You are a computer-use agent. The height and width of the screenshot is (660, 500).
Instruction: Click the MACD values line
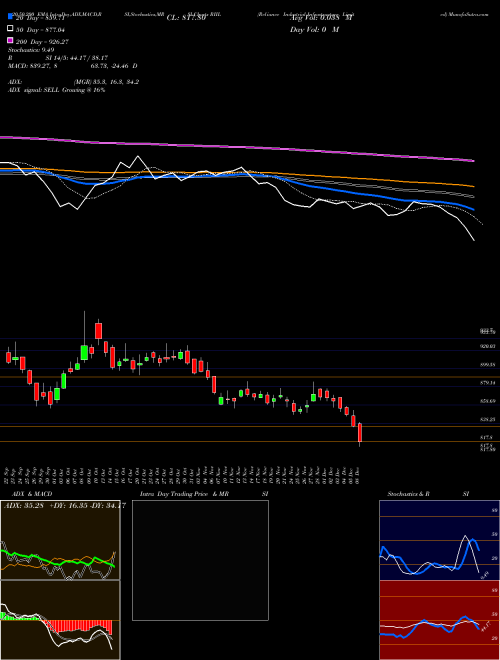click(x=72, y=66)
